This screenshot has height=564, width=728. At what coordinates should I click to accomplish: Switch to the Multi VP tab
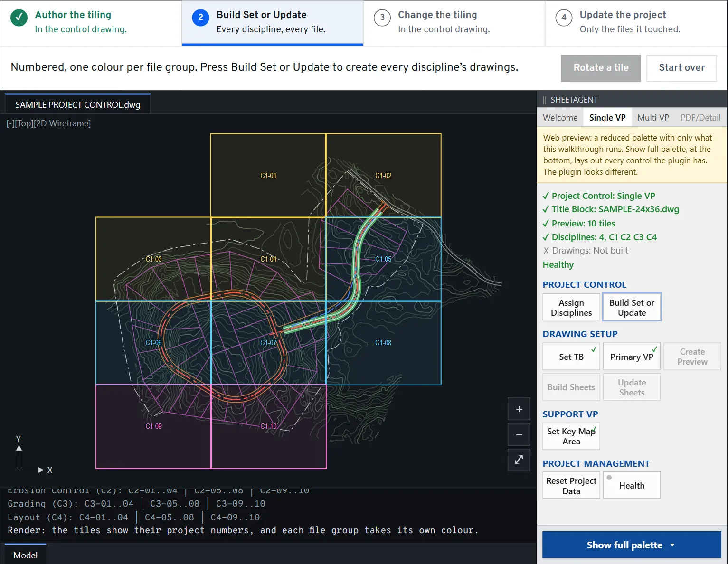653,118
